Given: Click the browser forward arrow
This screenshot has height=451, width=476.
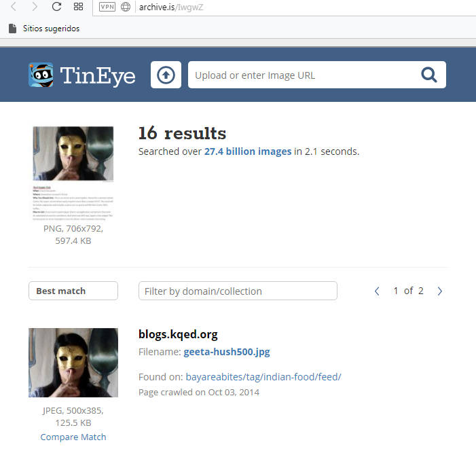Looking at the screenshot, I should point(35,7).
